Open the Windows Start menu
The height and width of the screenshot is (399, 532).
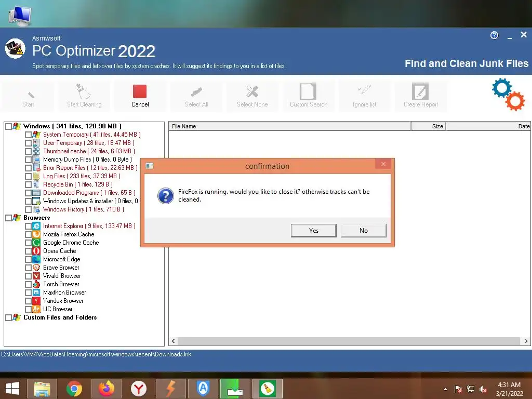tap(12, 389)
